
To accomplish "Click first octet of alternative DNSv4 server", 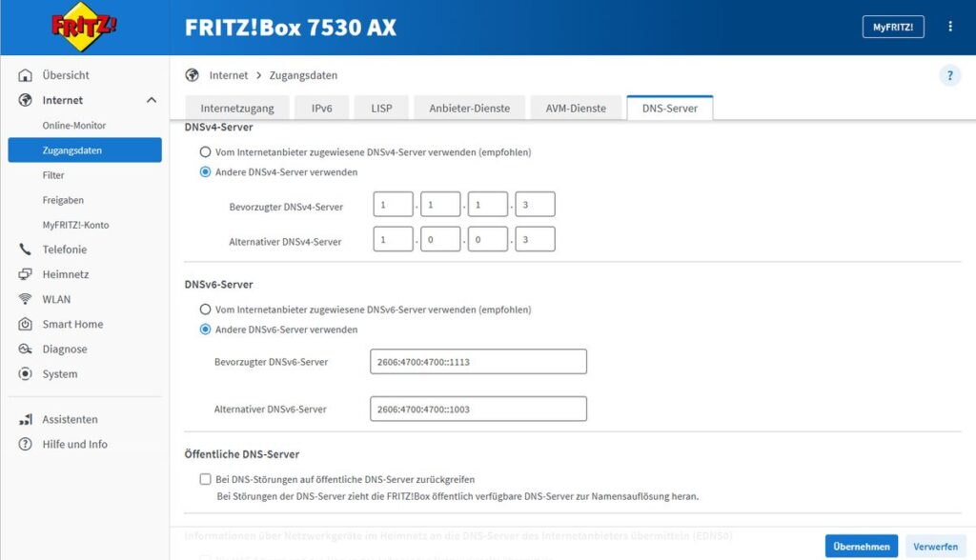I will point(393,239).
